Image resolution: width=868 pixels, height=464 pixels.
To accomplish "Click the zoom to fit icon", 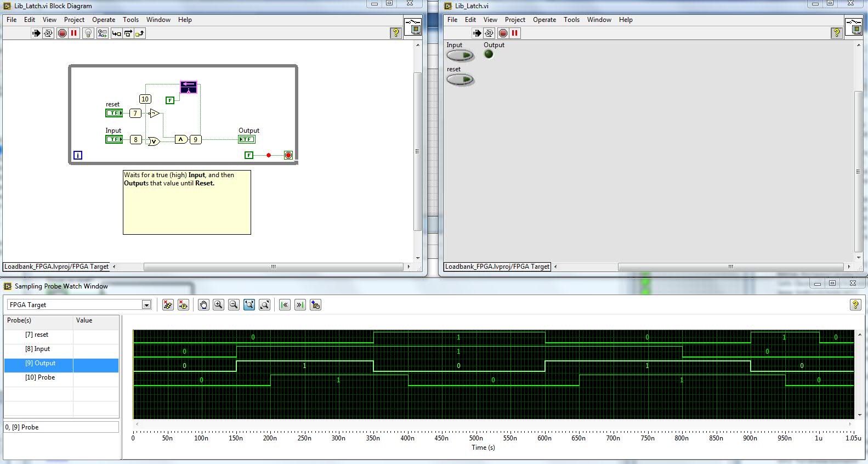I will click(249, 305).
